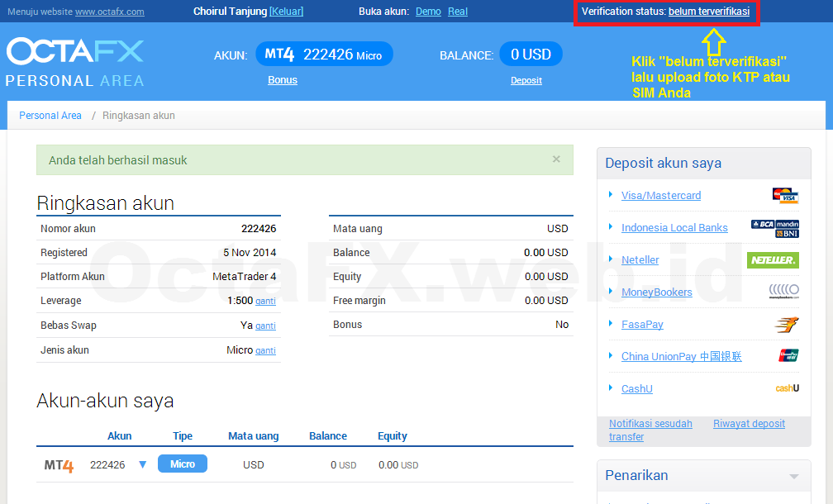Click the blue Micro type button
The image size is (833, 504).
[x=182, y=464]
